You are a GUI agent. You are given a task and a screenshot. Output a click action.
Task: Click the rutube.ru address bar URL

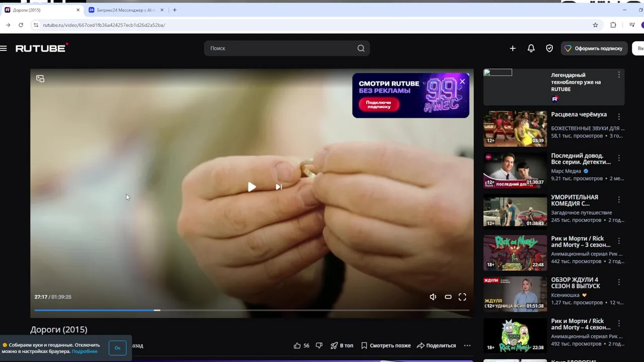(x=104, y=25)
